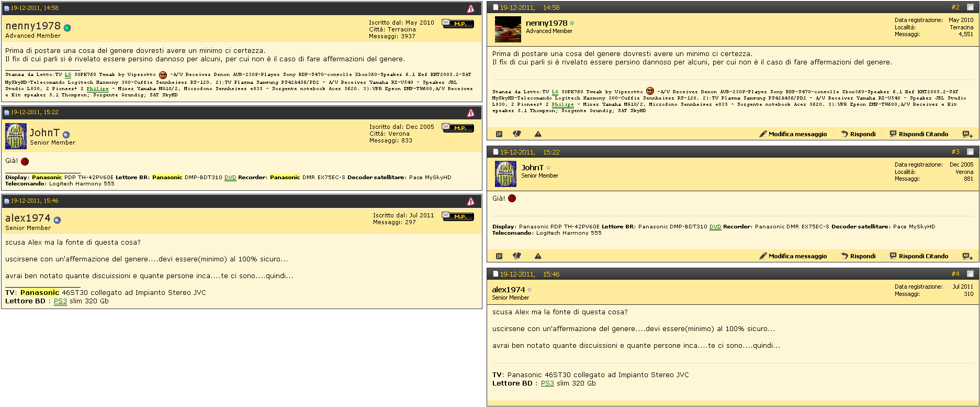The image size is (980, 407).
Task: Click the infraction cards icon under JohnT's right post
Action: 517,256
